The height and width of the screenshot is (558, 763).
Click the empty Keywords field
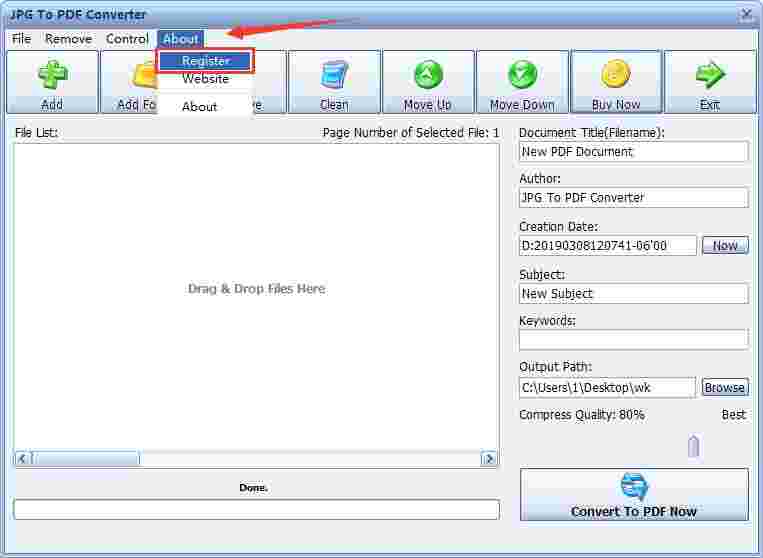tap(634, 340)
